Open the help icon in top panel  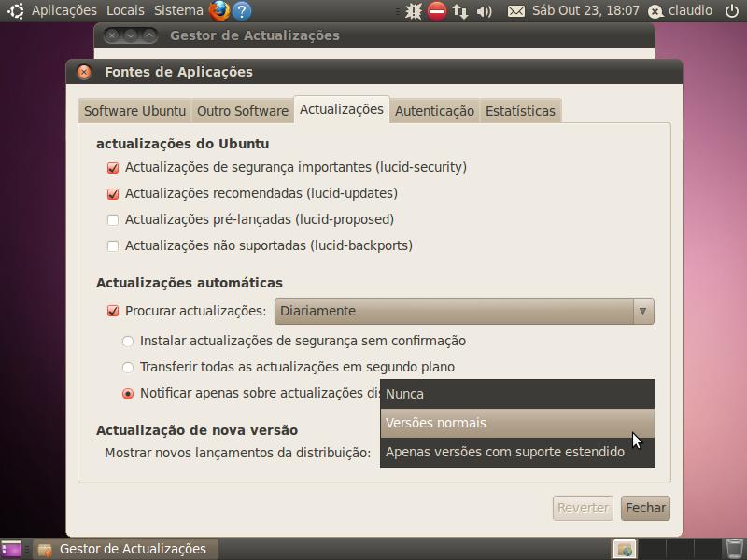point(242,11)
